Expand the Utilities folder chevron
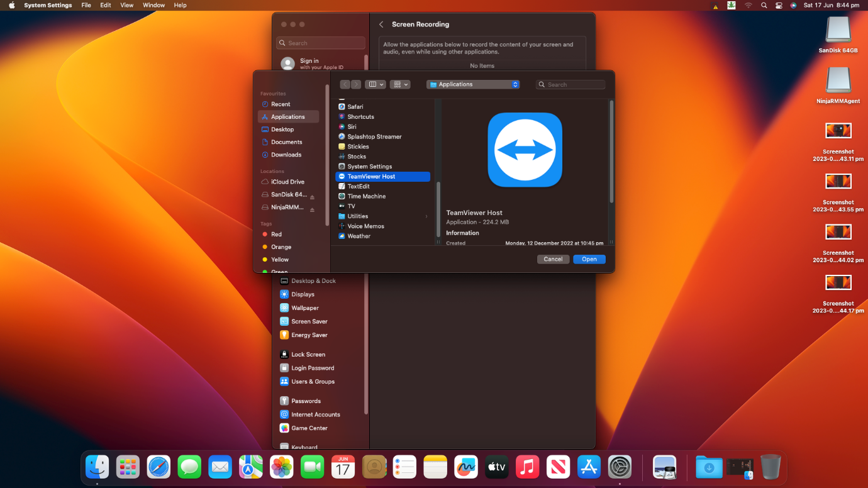 pyautogui.click(x=426, y=216)
